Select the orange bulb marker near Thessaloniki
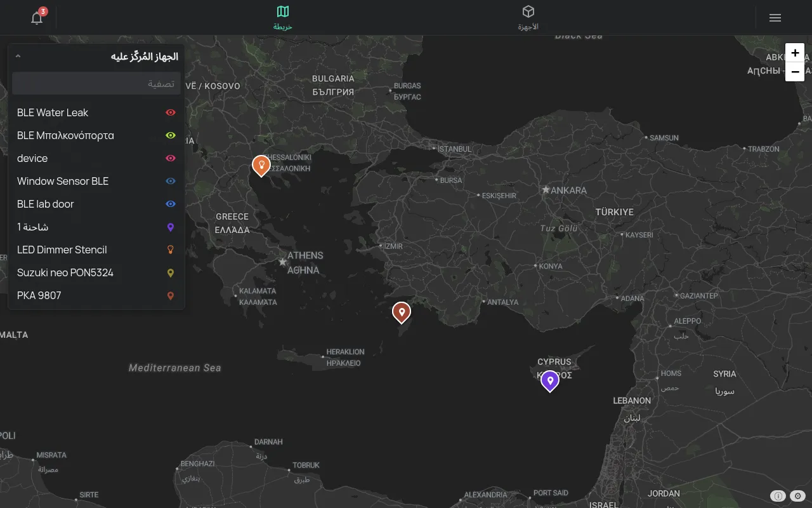 coord(261,165)
